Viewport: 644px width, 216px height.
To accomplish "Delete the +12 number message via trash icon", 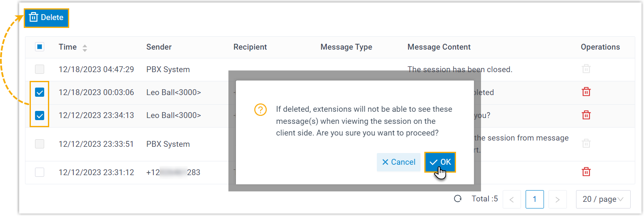I will pos(586,172).
